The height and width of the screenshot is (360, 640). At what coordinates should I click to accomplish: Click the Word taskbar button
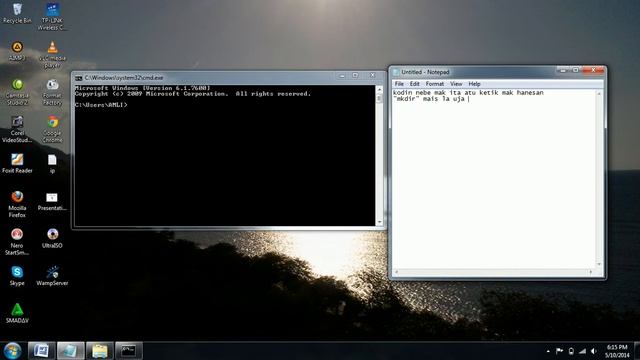41,351
